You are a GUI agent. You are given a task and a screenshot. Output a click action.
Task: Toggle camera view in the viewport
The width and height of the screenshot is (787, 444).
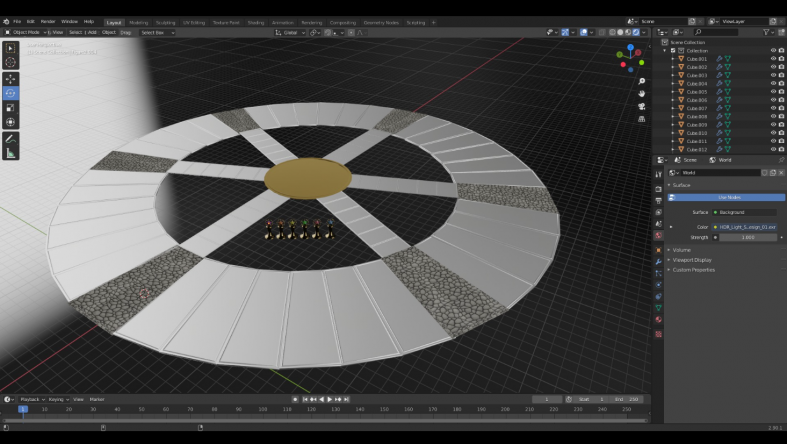641,107
